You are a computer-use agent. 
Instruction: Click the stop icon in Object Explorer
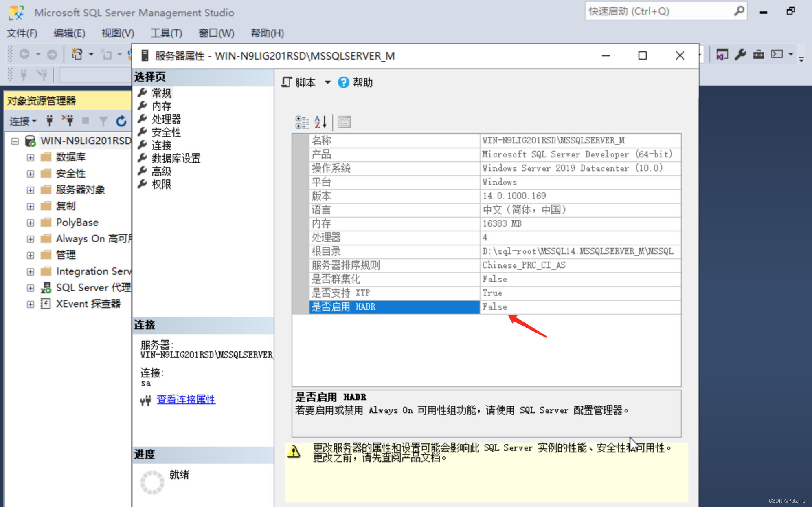pos(86,121)
